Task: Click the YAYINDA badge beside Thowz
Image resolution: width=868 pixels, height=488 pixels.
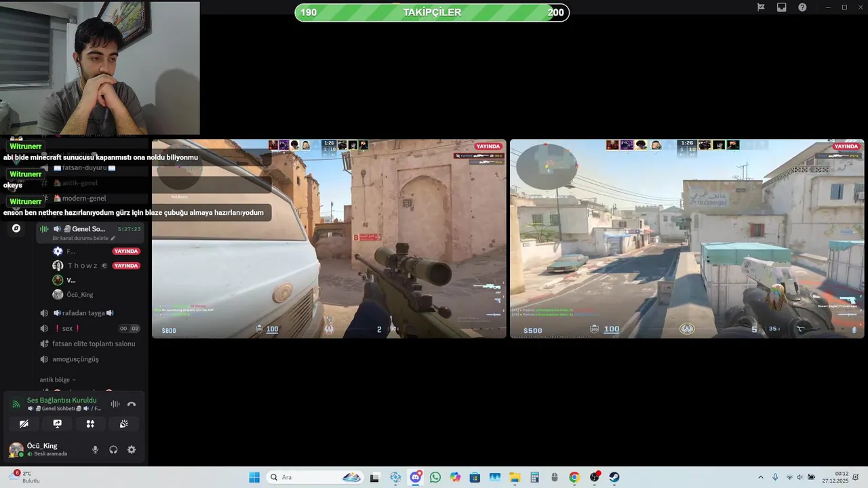Action: pyautogui.click(x=126, y=266)
